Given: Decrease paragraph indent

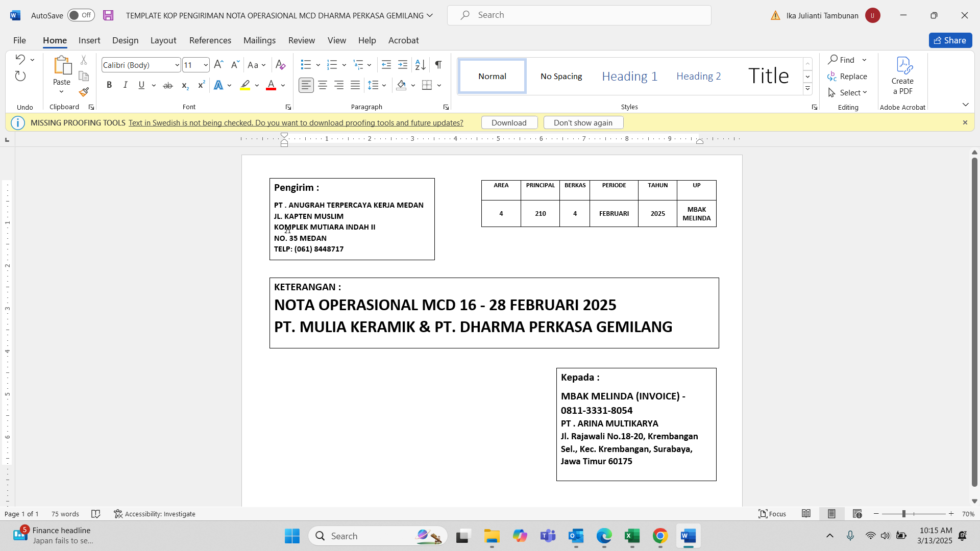Looking at the screenshot, I should point(386,65).
